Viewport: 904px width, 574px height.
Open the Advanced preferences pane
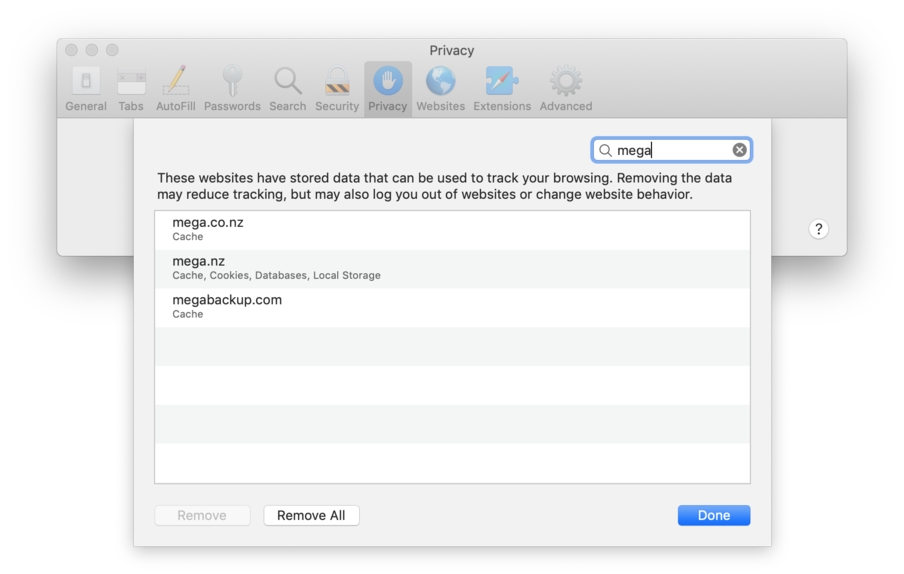(566, 89)
